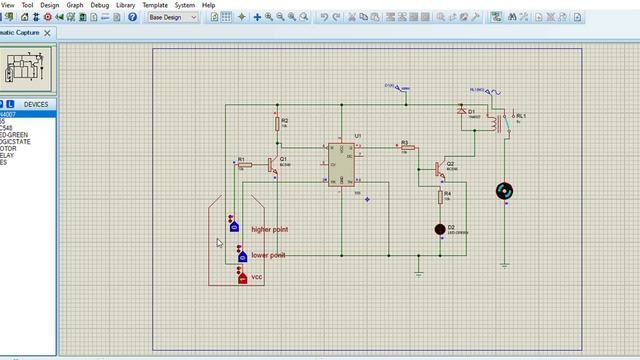Toggle the wire autorouter

[496, 17]
